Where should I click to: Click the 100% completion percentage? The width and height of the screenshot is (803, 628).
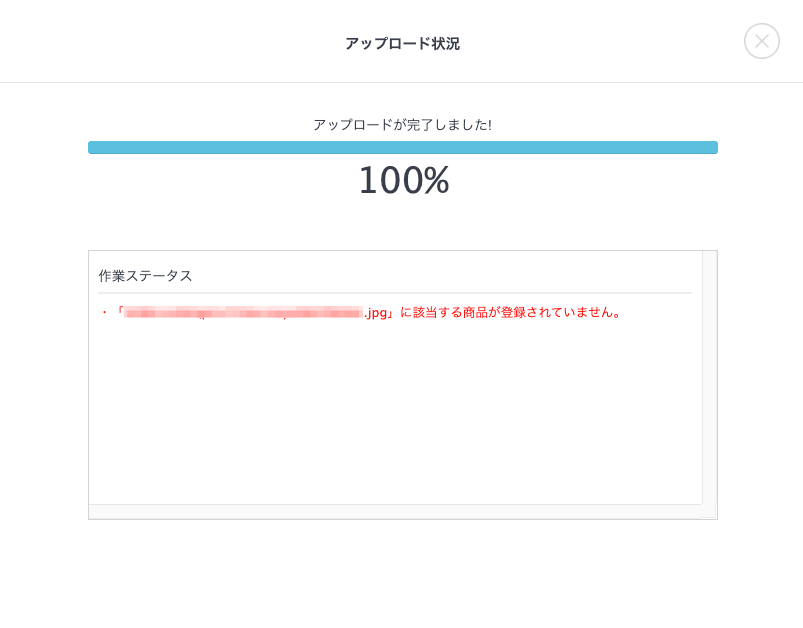click(x=404, y=180)
